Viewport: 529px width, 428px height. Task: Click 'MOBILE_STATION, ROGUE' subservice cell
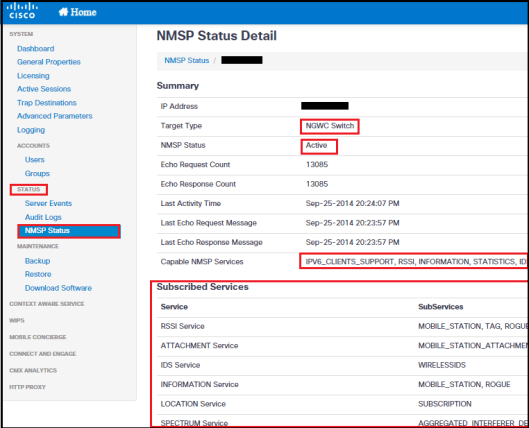click(x=464, y=384)
